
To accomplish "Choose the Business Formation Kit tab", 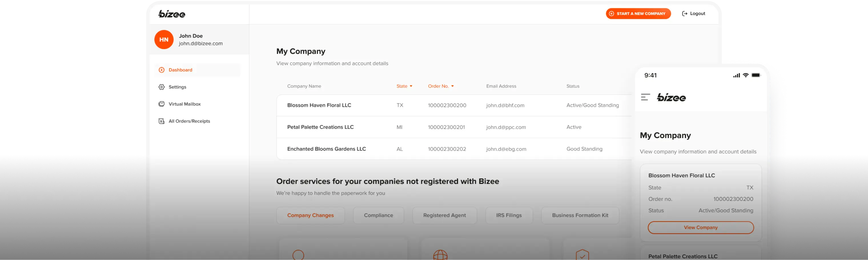I will coord(580,215).
